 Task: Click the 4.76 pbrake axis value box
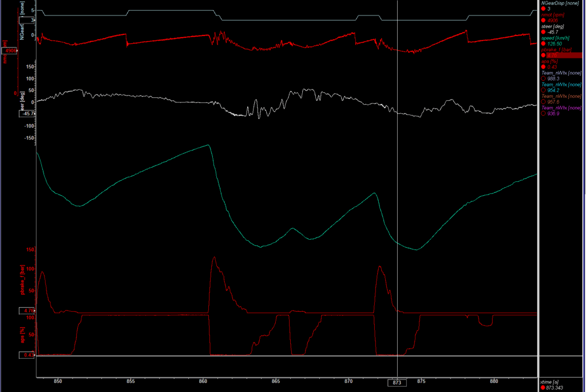27,311
